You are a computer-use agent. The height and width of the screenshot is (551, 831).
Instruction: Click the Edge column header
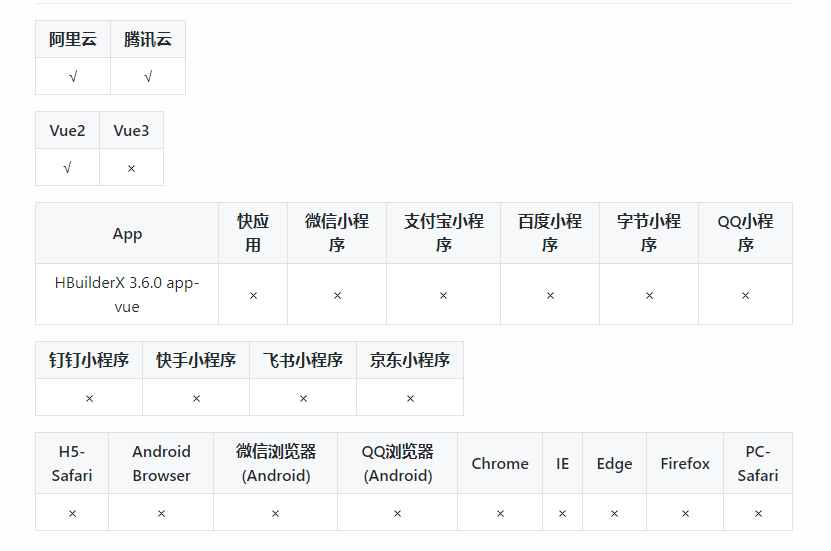(x=614, y=464)
